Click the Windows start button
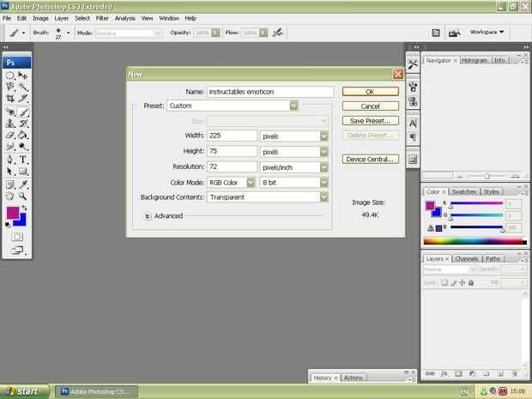Image resolution: width=532 pixels, height=399 pixels. (24, 391)
